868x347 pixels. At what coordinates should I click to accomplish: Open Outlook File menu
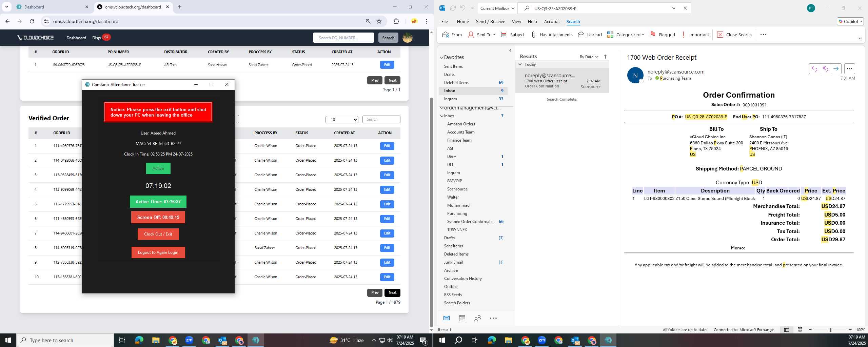pos(445,21)
